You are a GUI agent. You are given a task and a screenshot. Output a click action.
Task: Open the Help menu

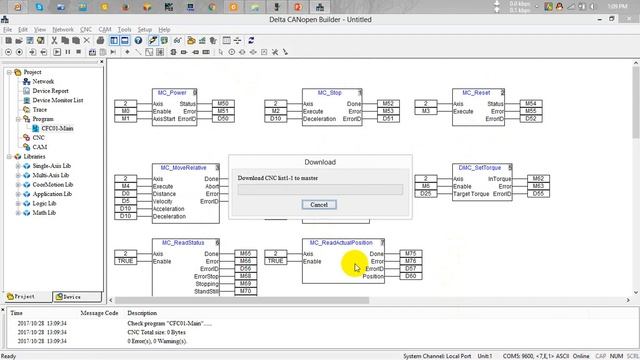164,29
